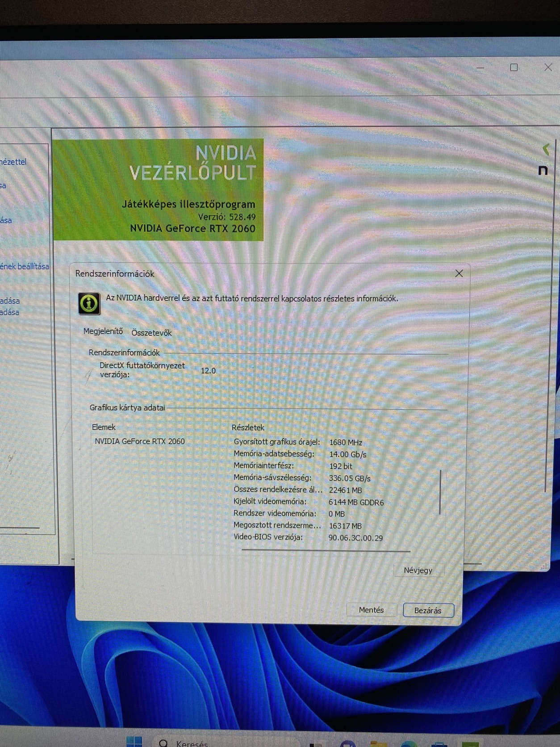The height and width of the screenshot is (747, 560).
Task: Minimize the NVIDIA Vezérlőpult window
Action: (481, 68)
